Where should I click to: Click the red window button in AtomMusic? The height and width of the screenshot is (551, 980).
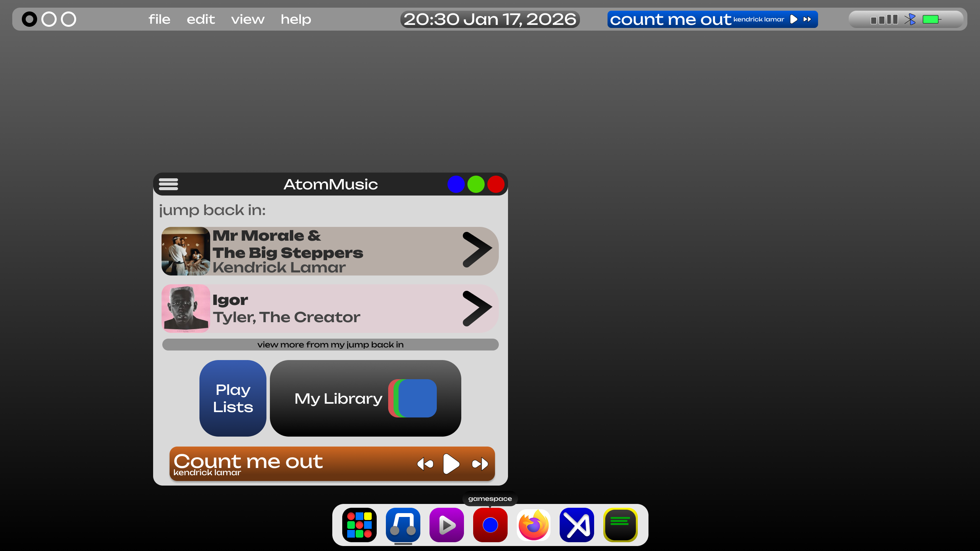(496, 184)
